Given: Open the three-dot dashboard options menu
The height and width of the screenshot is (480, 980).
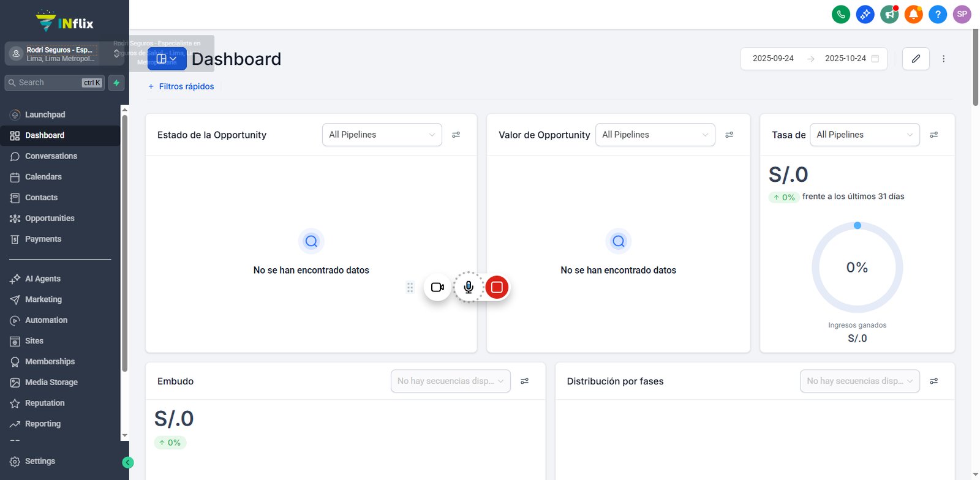Looking at the screenshot, I should (943, 59).
